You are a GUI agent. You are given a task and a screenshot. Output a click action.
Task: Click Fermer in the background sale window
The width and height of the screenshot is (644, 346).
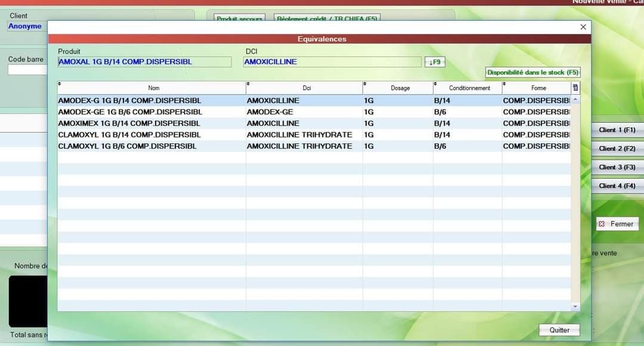617,224
